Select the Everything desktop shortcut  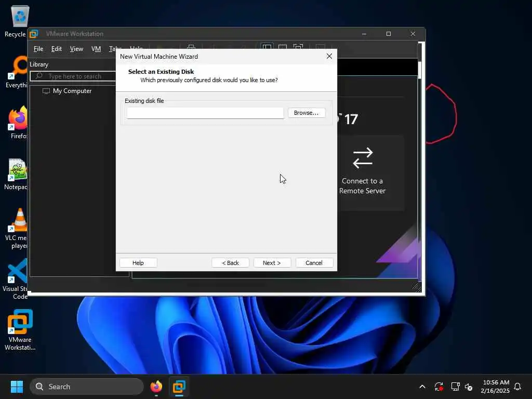point(16,72)
